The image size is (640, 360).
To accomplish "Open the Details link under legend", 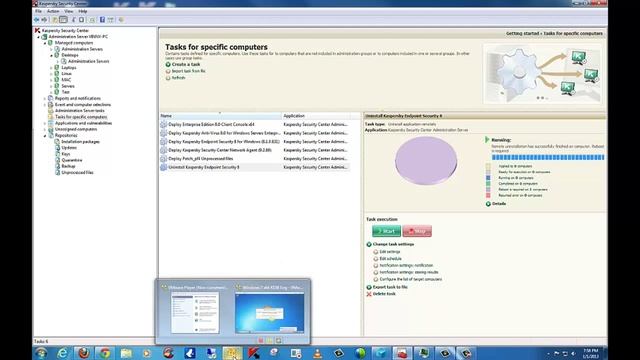I will 499,204.
